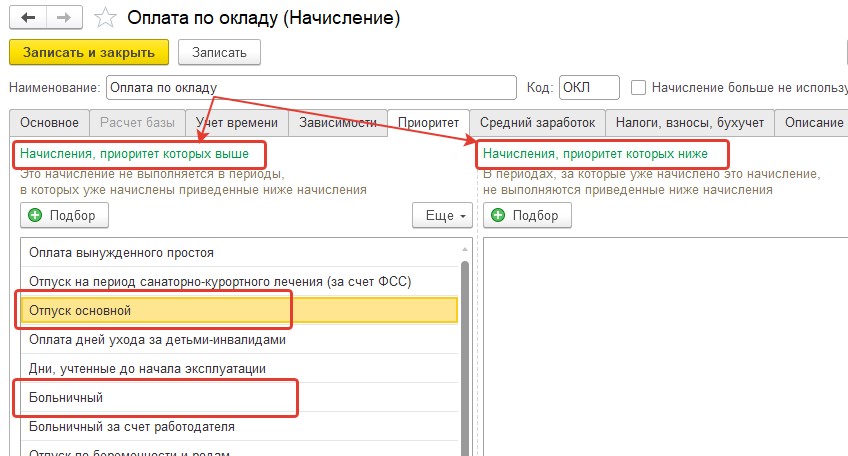
Task: Click the Записать и закрыть button
Action: [89, 52]
